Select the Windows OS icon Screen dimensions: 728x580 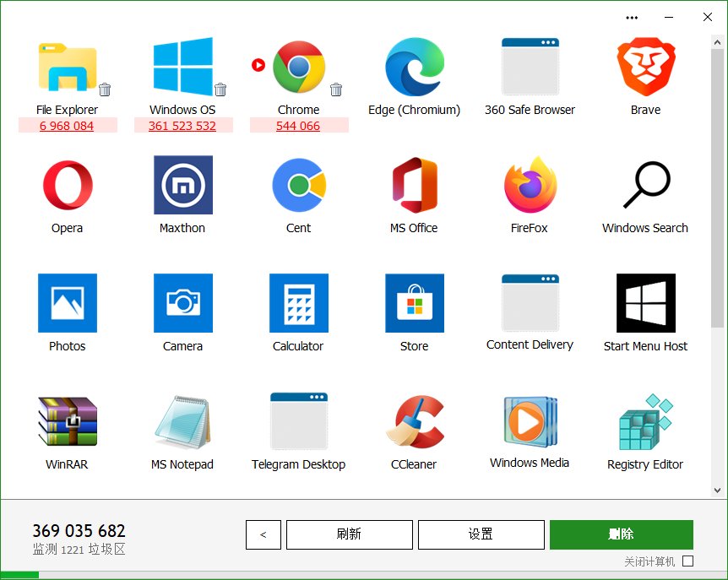(183, 67)
